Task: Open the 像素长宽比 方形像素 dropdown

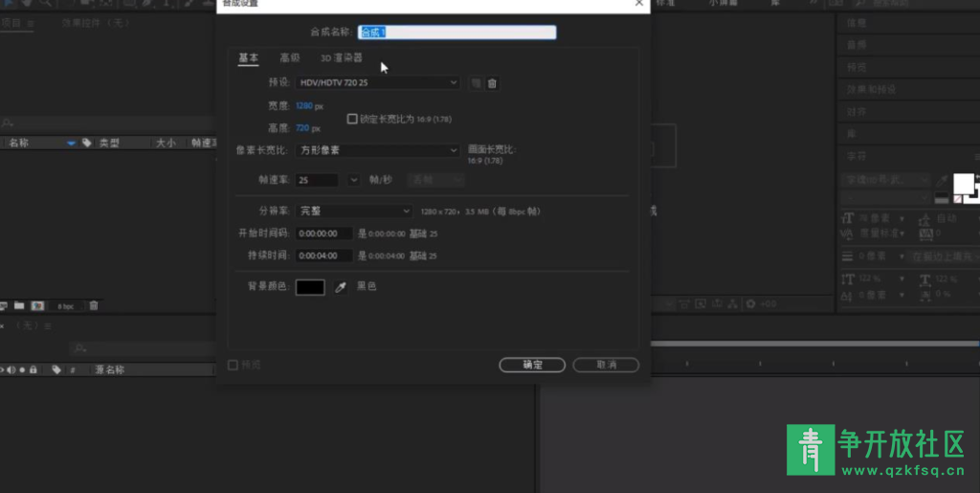Action: pos(377,150)
